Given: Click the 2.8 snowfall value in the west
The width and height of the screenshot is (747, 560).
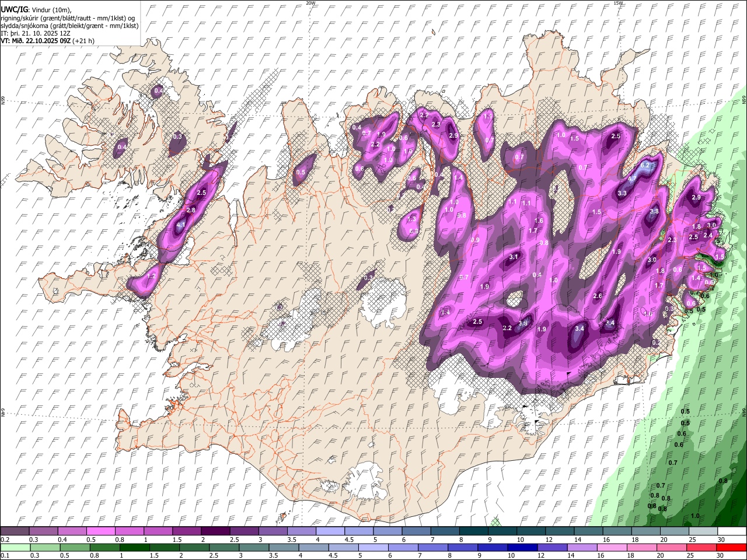Looking at the screenshot, I should (191, 210).
